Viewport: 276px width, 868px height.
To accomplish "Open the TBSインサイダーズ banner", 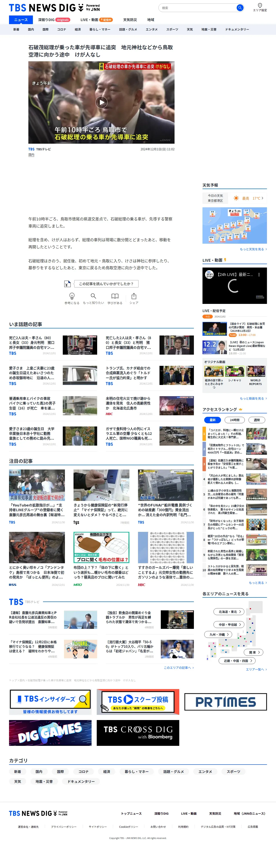I will point(50,702).
